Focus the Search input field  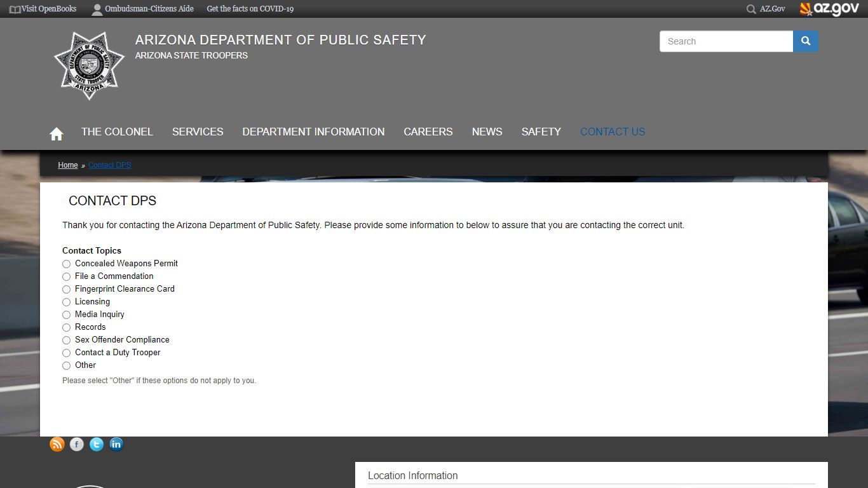(x=726, y=41)
